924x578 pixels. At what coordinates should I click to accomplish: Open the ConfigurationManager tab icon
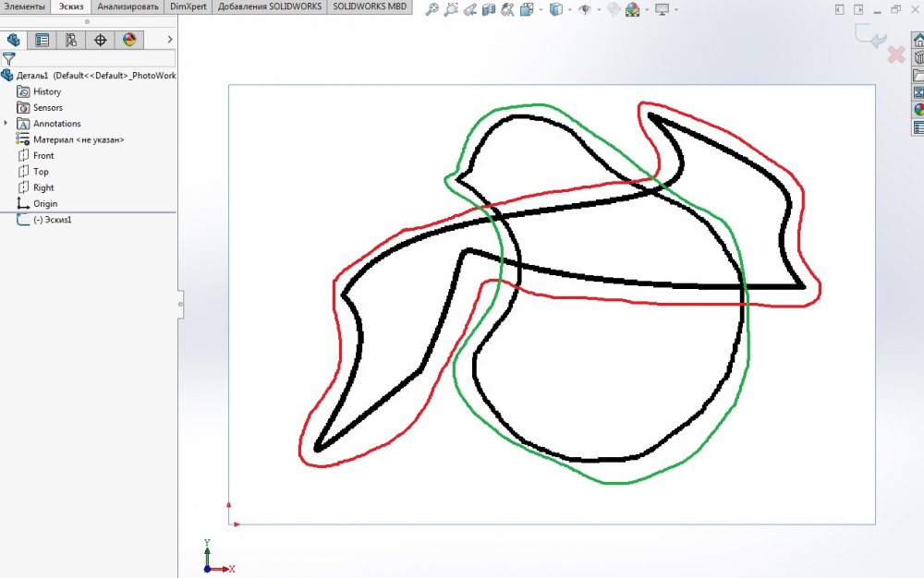tap(71, 40)
